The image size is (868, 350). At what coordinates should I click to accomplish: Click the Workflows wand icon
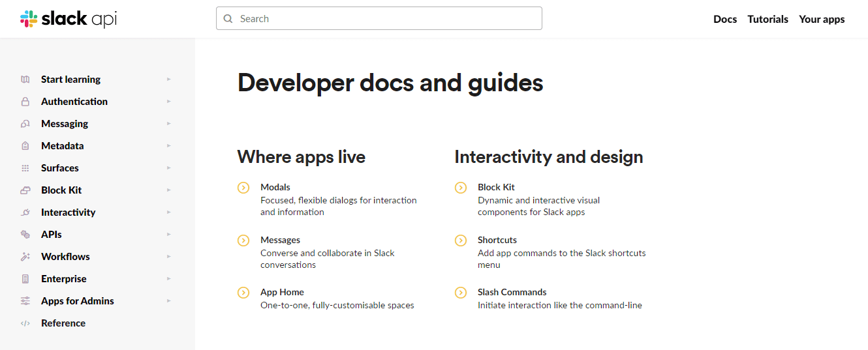25,257
